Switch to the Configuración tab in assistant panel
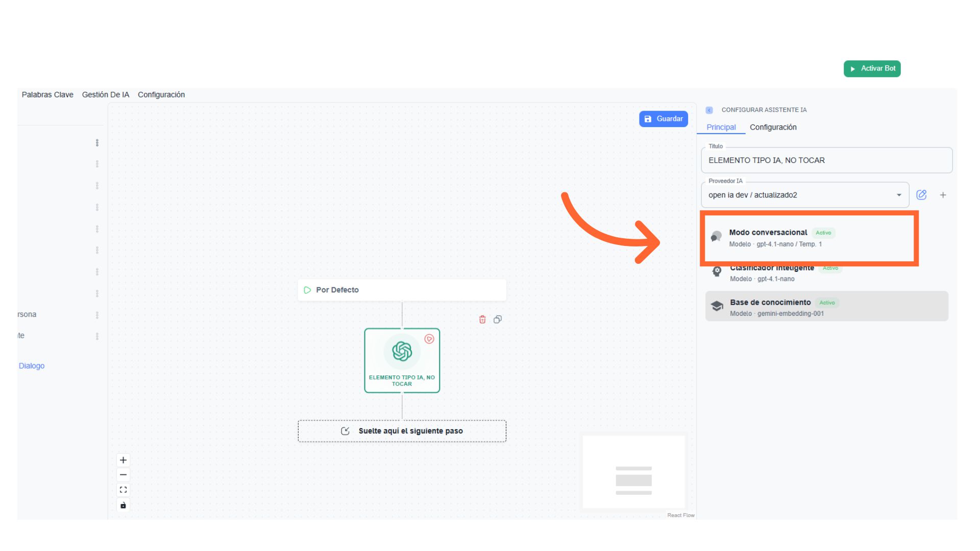Image resolution: width=980 pixels, height=551 pixels. click(773, 127)
